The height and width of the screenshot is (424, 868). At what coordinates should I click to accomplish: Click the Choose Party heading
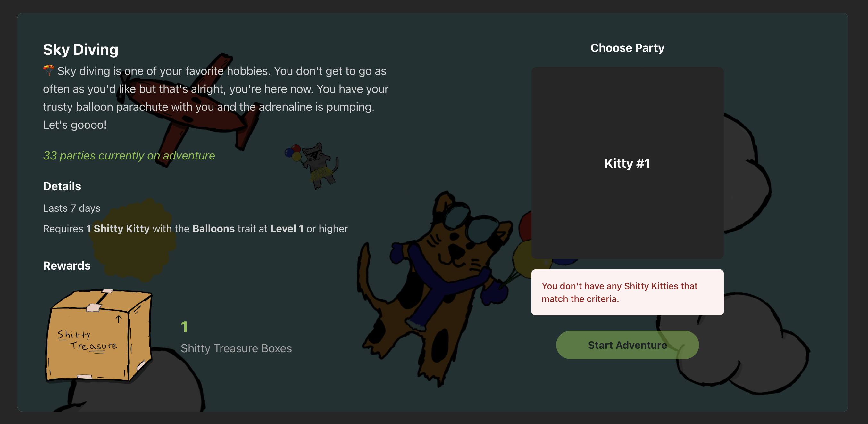coord(627,48)
